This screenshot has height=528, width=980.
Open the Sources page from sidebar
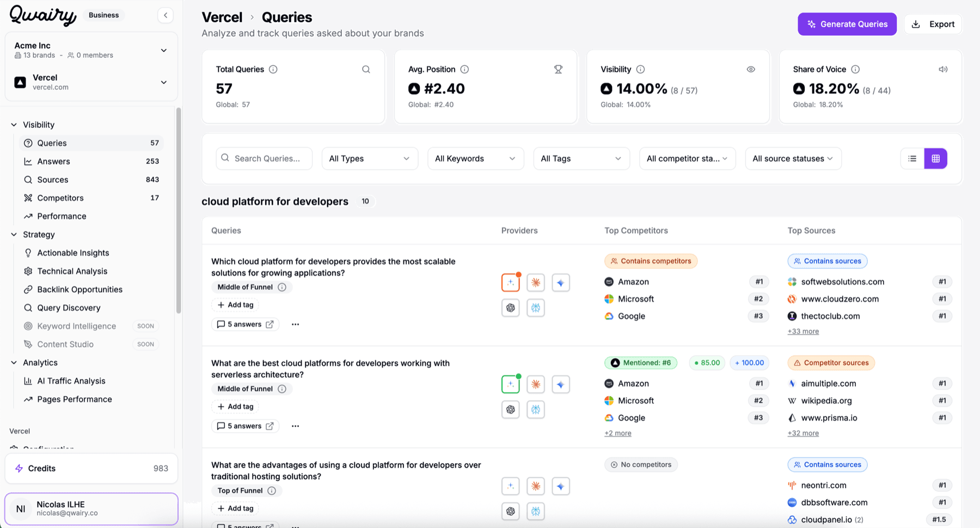coord(52,179)
